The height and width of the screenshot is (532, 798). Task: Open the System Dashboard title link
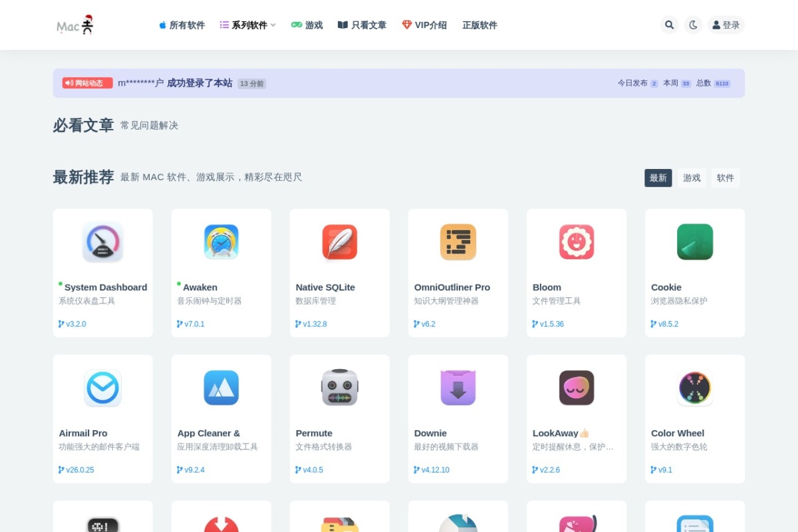tap(106, 287)
